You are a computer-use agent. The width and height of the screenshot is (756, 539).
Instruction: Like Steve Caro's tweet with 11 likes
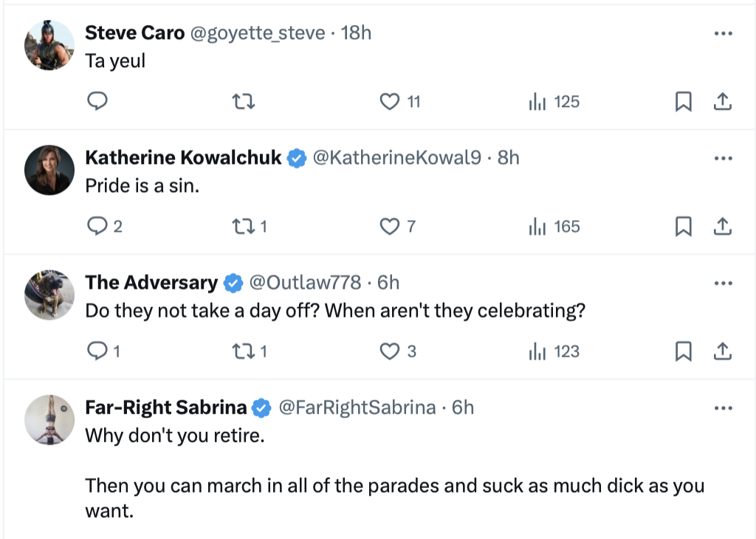(x=399, y=102)
